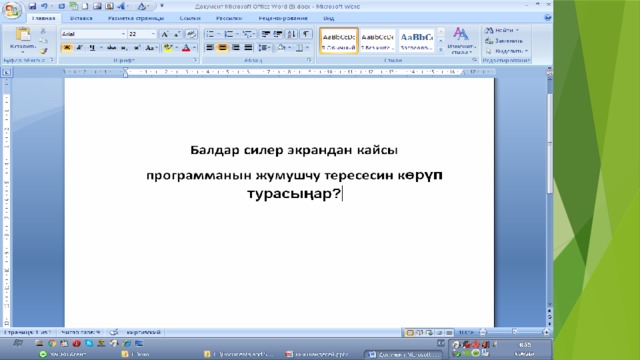Click the Chrome icon in the taskbar
640x360 pixels.
[52, 344]
